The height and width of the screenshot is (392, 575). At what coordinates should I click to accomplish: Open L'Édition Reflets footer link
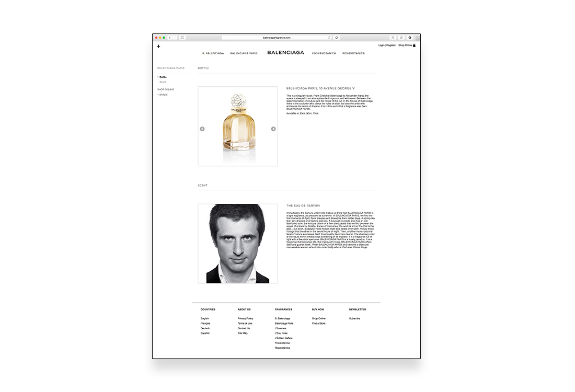tap(283, 338)
